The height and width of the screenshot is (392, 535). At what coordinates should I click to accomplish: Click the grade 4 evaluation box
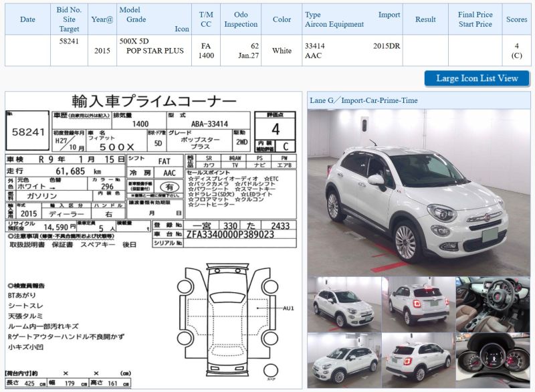tap(276, 129)
